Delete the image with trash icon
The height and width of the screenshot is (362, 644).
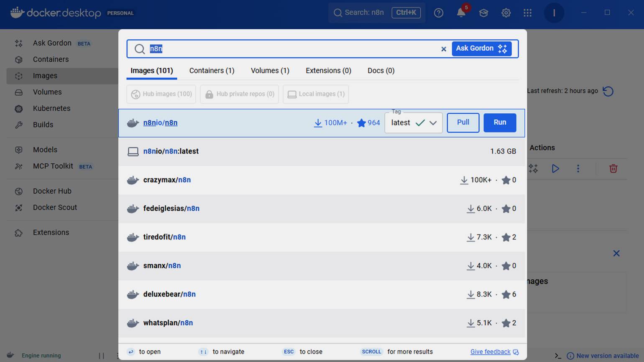pos(613,168)
